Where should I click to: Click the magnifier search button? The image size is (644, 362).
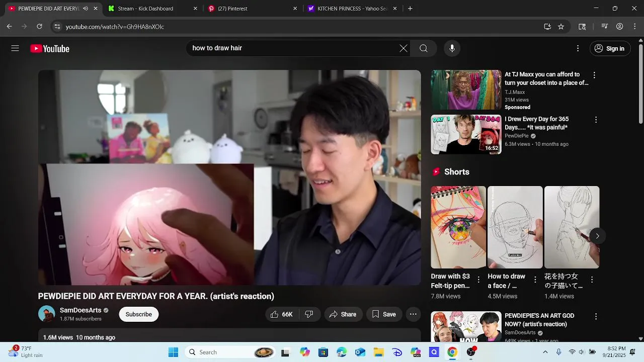[424, 48]
